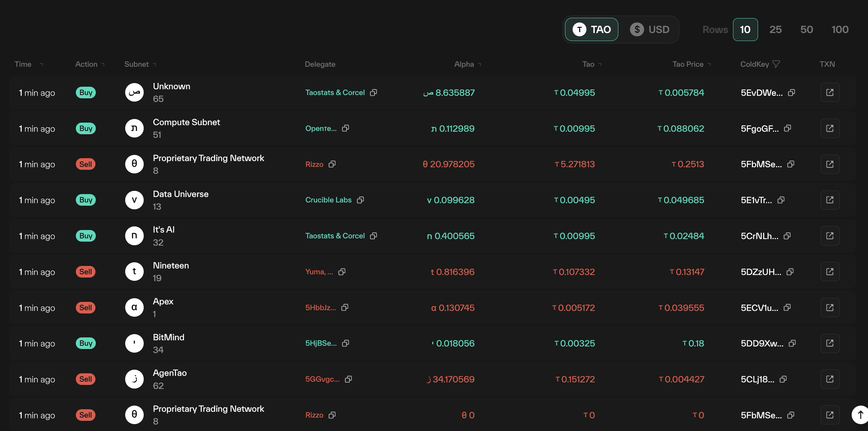This screenshot has height=431, width=868.
Task: Copy coldkey 5EvDWe...
Action: pos(791,93)
